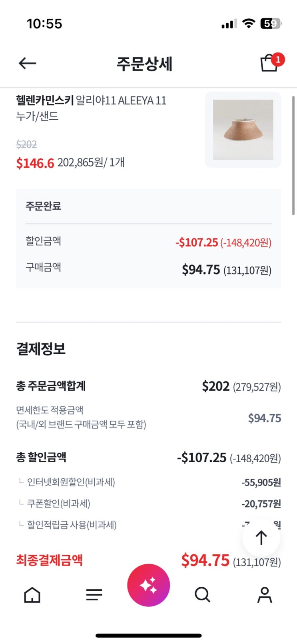Tap the 주문상세 page title

(144, 64)
